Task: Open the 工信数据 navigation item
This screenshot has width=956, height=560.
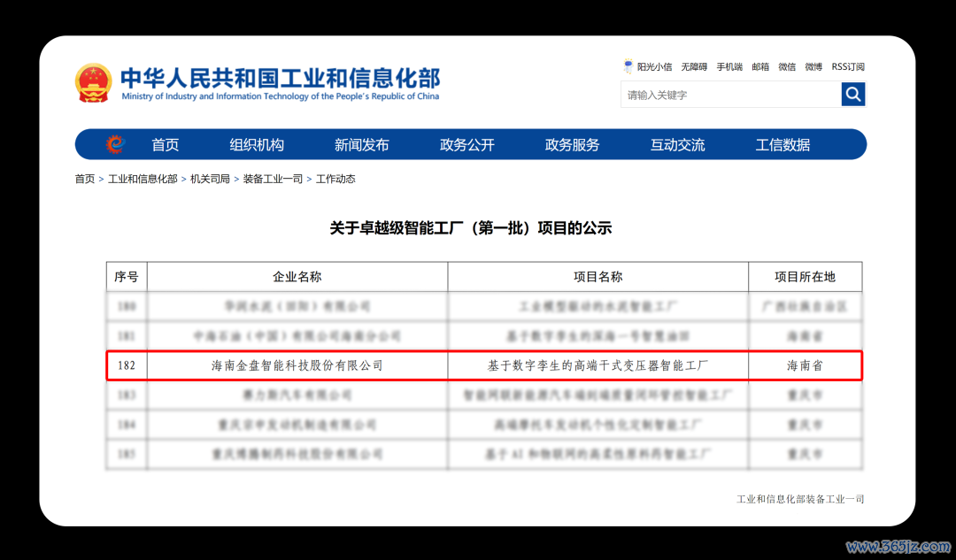Action: [x=783, y=145]
